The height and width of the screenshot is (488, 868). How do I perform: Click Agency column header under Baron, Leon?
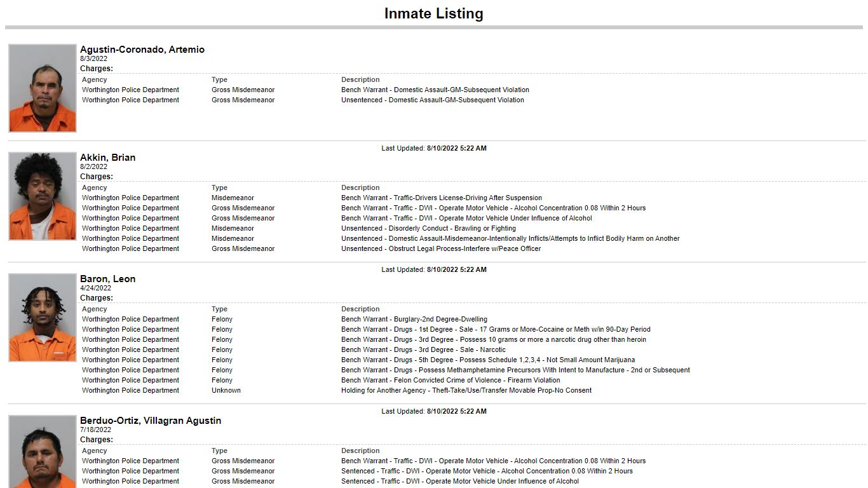tap(94, 309)
